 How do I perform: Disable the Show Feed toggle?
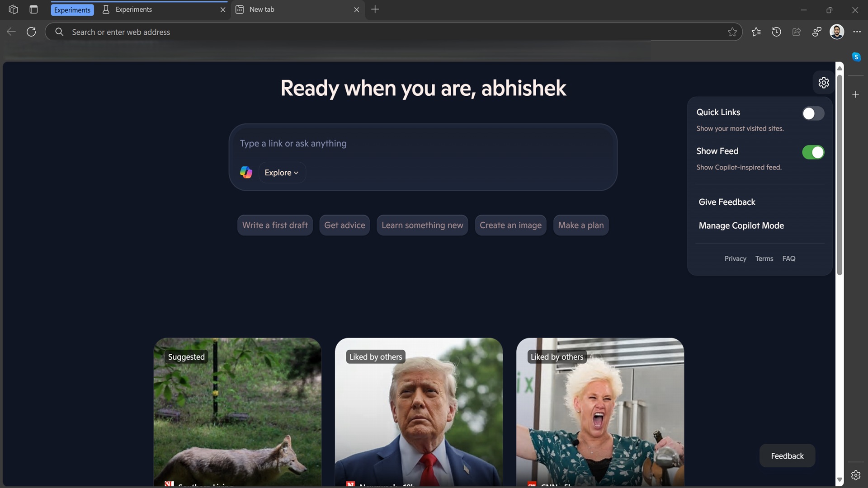point(813,152)
